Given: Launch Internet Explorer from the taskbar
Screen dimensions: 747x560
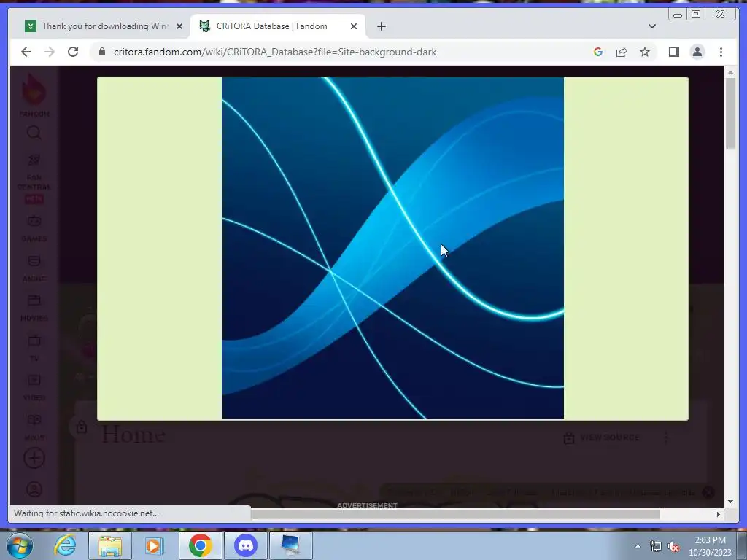Looking at the screenshot, I should coord(65,545).
